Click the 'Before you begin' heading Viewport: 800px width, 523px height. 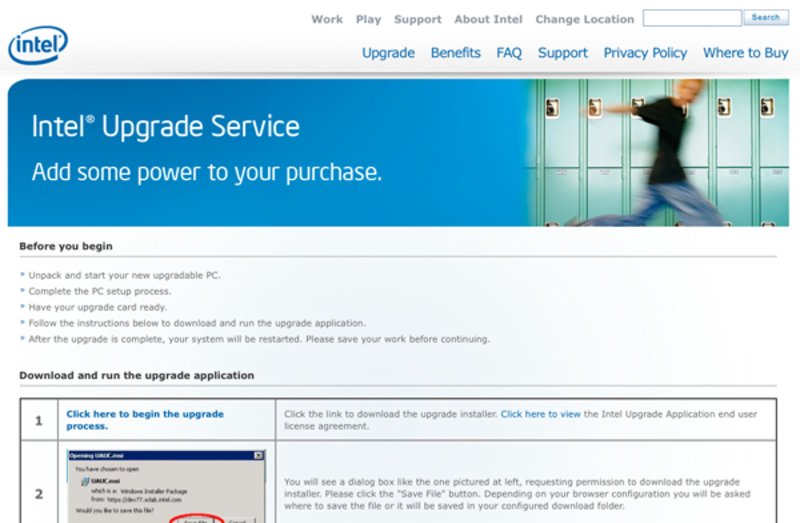[x=66, y=246]
